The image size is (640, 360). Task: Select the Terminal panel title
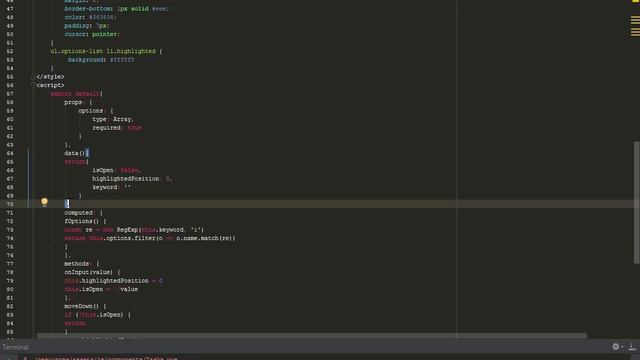15,347
